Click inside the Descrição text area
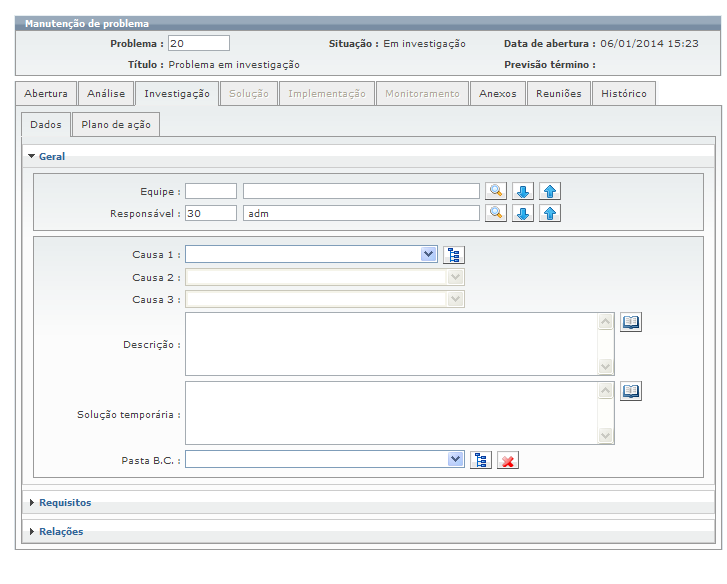The image size is (727, 584). pyautogui.click(x=391, y=344)
